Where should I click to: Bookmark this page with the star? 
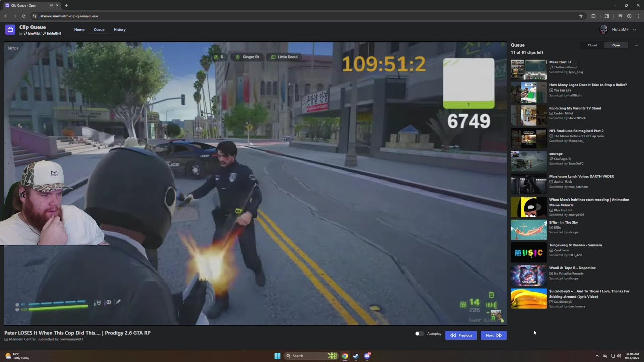coord(581,16)
